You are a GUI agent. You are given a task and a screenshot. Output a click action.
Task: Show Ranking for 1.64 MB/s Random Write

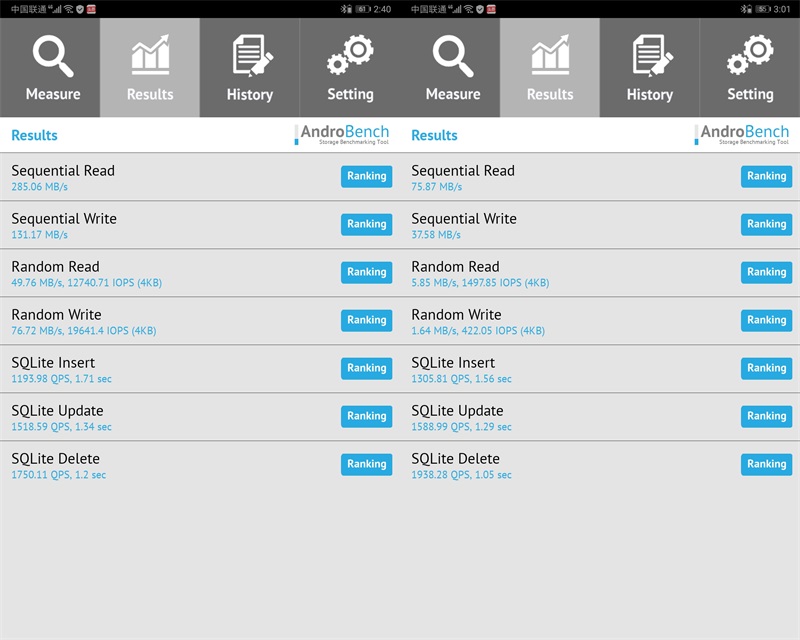coord(766,320)
